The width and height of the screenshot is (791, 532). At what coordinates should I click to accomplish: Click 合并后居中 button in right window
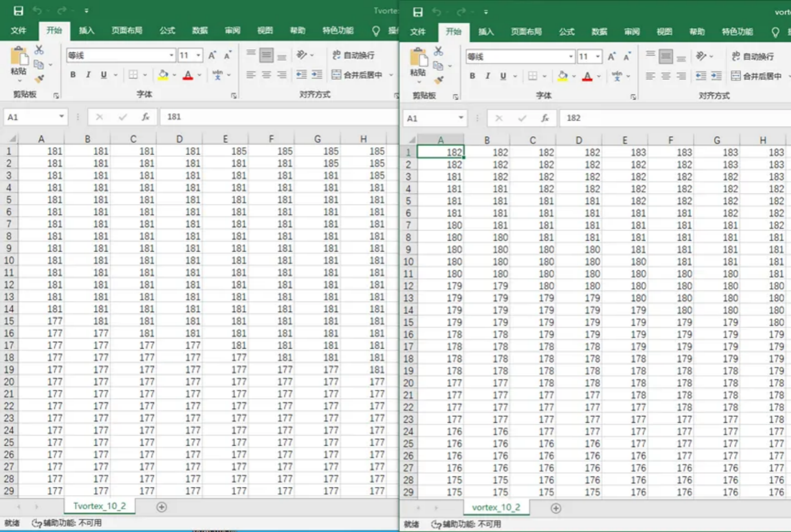tap(757, 76)
